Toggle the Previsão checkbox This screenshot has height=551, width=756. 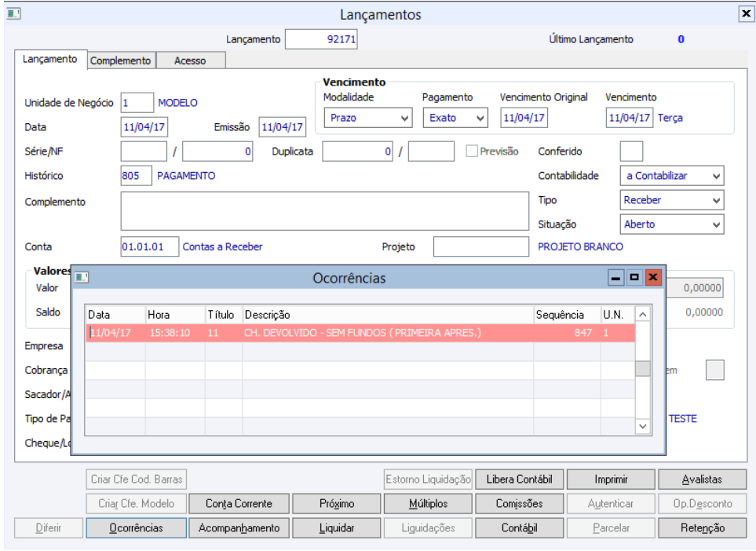tap(472, 151)
